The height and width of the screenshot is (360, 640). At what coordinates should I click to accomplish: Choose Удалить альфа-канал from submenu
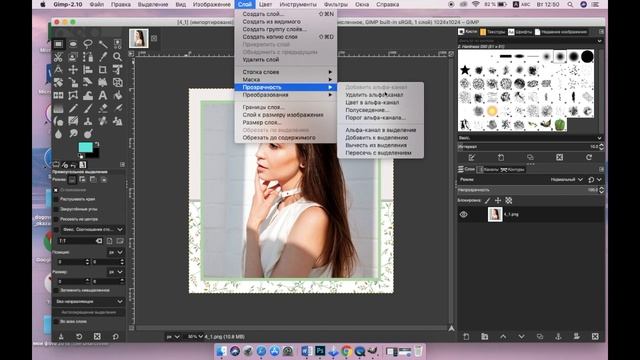[x=374, y=95]
